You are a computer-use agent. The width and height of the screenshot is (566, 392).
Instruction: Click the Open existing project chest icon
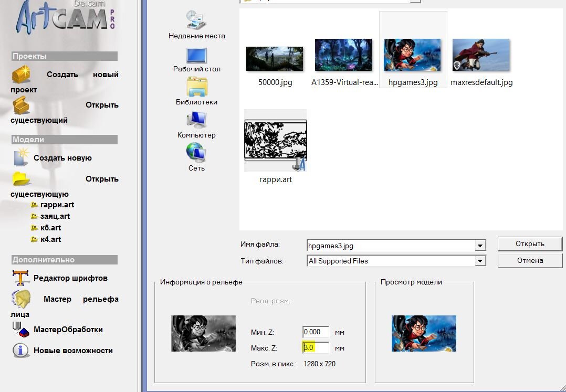(21, 105)
